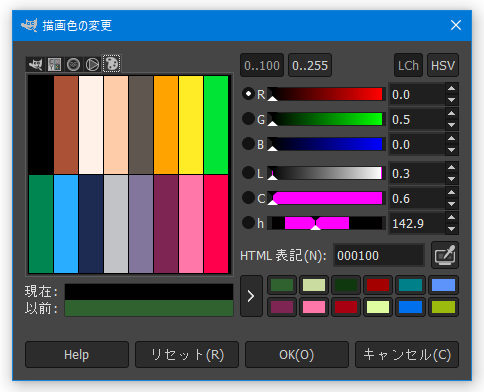Select the h channel radio button
Screen dimensions: 484x392
(248, 223)
